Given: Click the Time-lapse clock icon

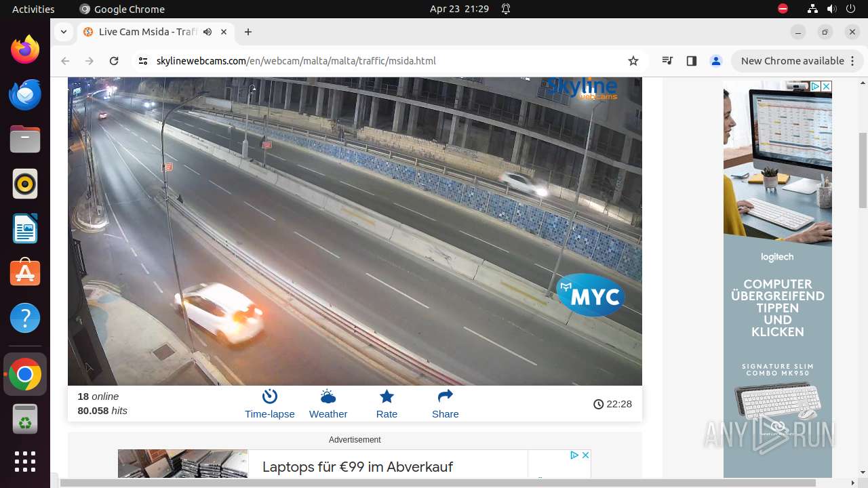Looking at the screenshot, I should [270, 396].
